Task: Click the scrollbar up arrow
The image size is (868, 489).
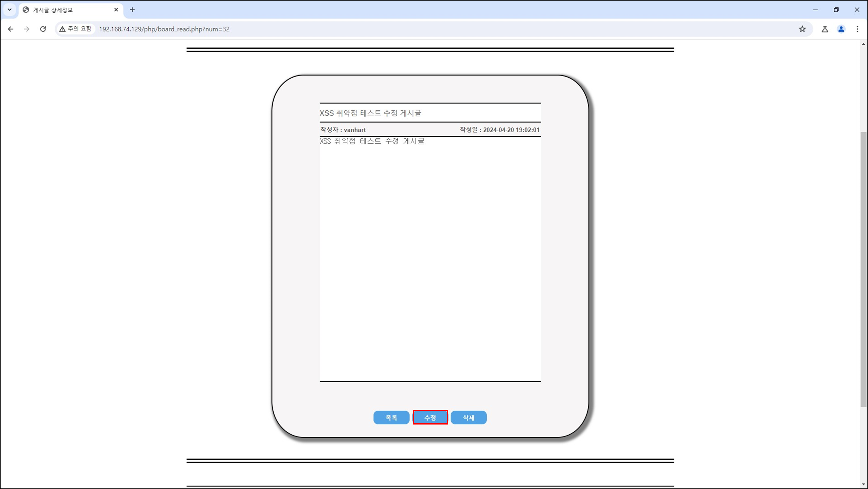Action: click(x=864, y=44)
